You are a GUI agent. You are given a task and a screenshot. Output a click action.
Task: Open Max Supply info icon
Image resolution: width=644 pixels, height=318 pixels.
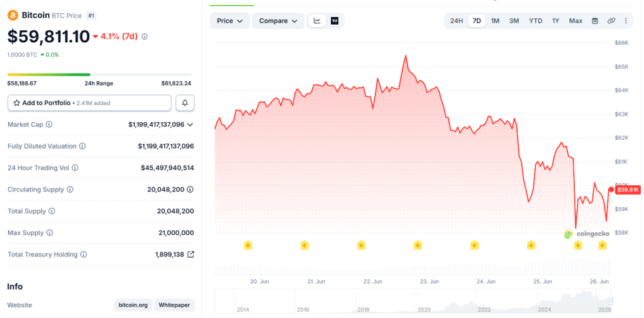49,233
